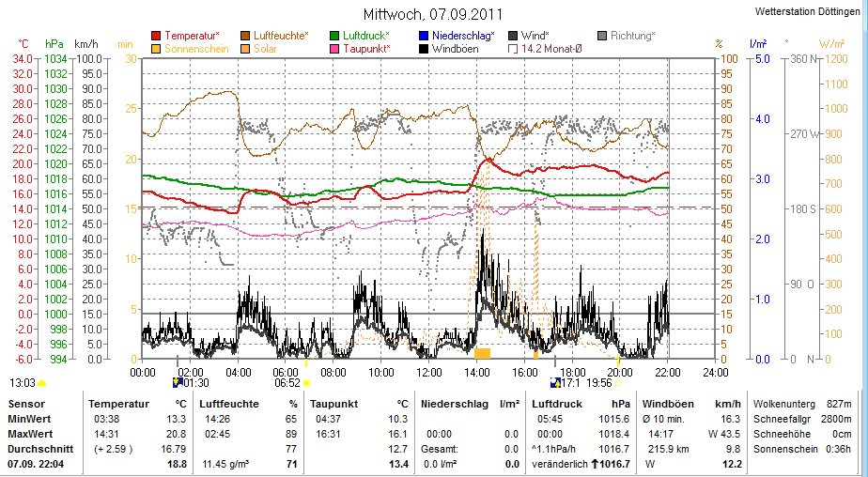Click the Mittwoch, 07.09.2011 chart title

[433, 15]
